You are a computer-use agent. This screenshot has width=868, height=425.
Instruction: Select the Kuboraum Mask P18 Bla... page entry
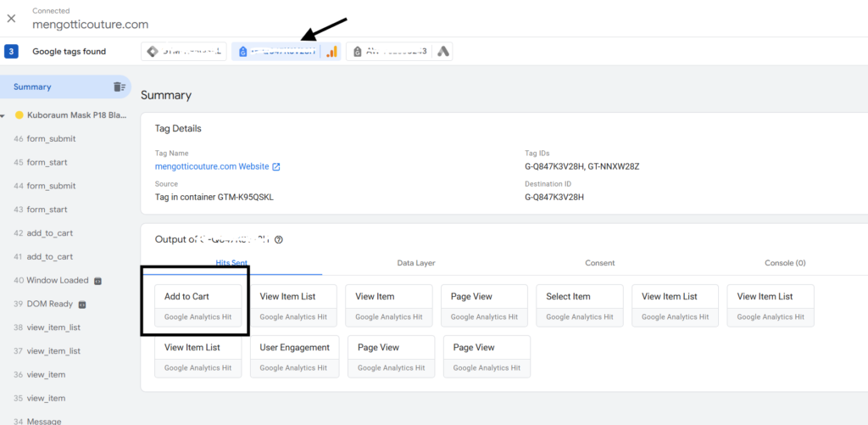coord(77,115)
